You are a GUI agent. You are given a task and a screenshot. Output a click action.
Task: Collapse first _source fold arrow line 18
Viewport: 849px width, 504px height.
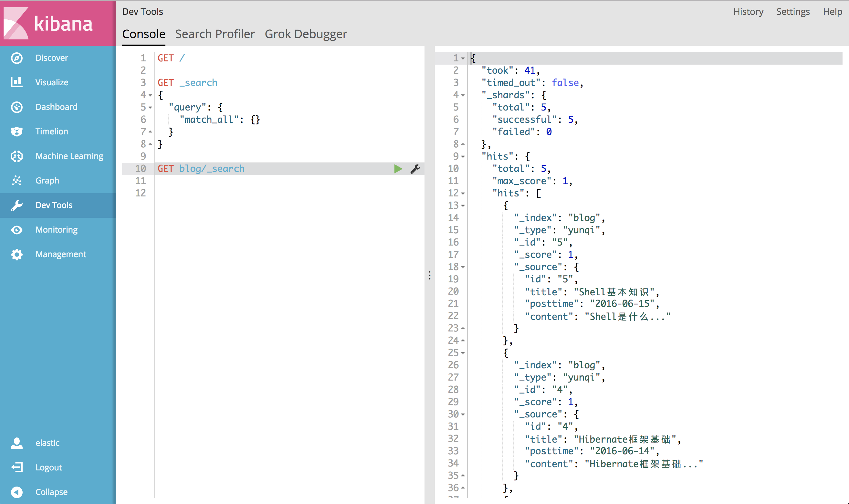pos(463,267)
